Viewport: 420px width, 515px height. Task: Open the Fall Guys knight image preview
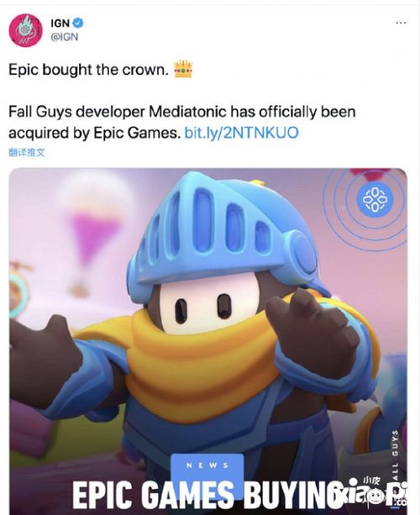pos(208,341)
